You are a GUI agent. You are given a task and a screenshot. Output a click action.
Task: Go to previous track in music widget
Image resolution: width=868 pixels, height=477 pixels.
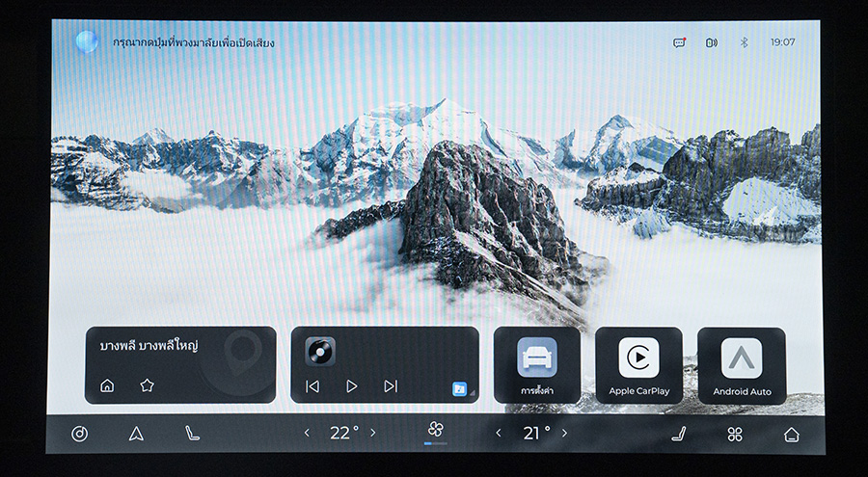click(x=312, y=385)
